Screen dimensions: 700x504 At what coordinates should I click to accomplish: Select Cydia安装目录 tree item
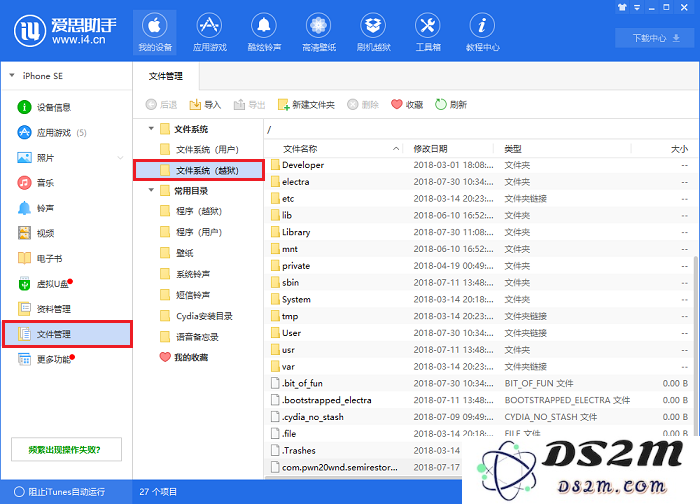point(196,316)
